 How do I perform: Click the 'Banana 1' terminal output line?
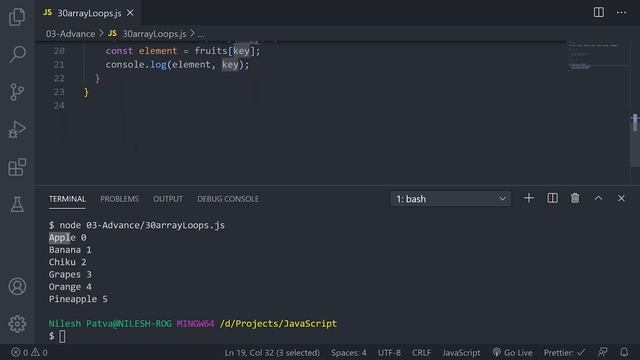(70, 249)
